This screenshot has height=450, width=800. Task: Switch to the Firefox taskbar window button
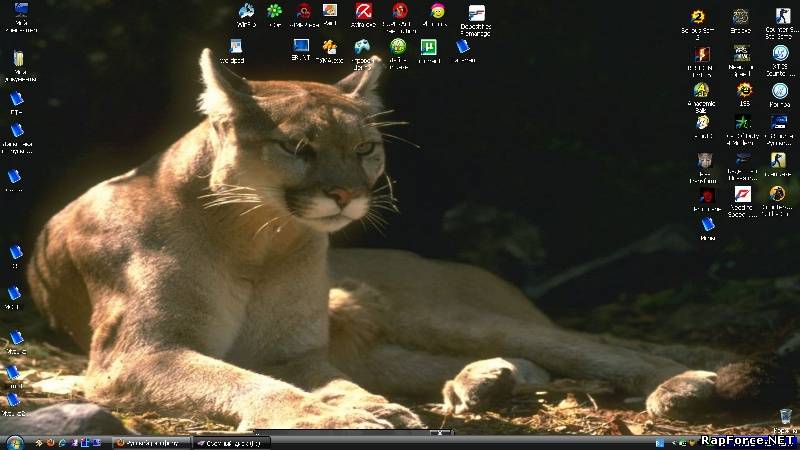151,443
